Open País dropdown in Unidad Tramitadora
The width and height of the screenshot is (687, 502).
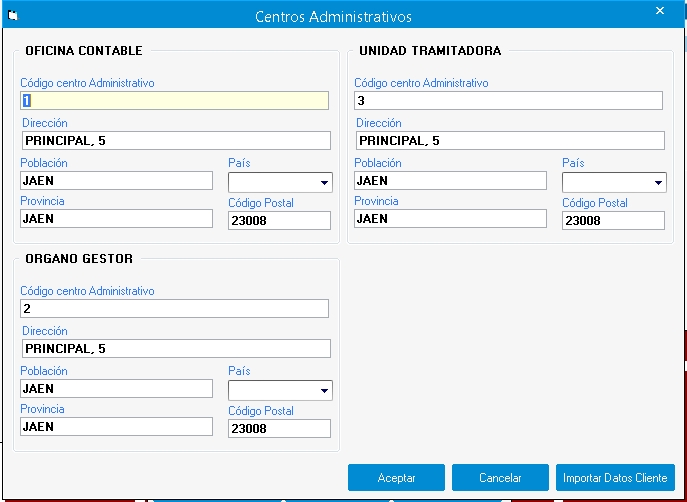click(x=614, y=182)
